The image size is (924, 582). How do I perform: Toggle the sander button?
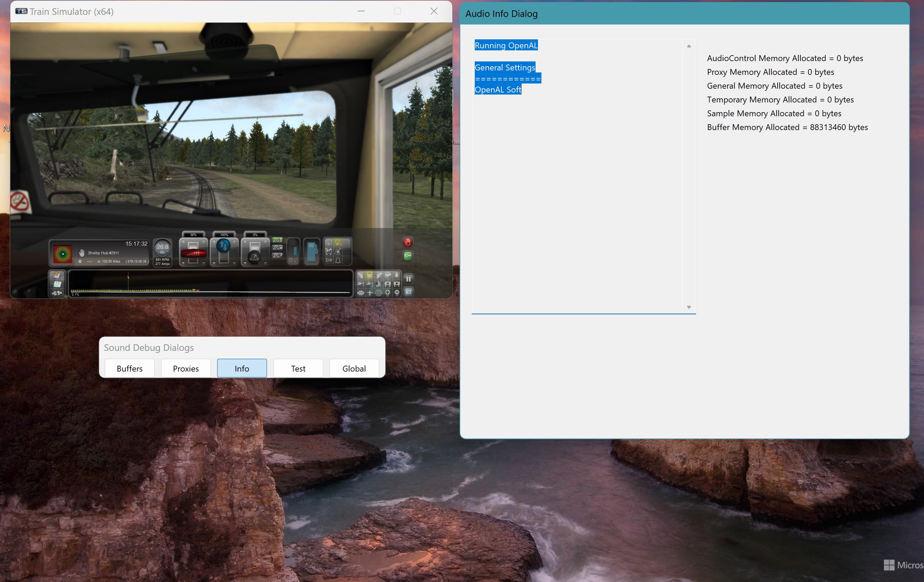tap(338, 251)
